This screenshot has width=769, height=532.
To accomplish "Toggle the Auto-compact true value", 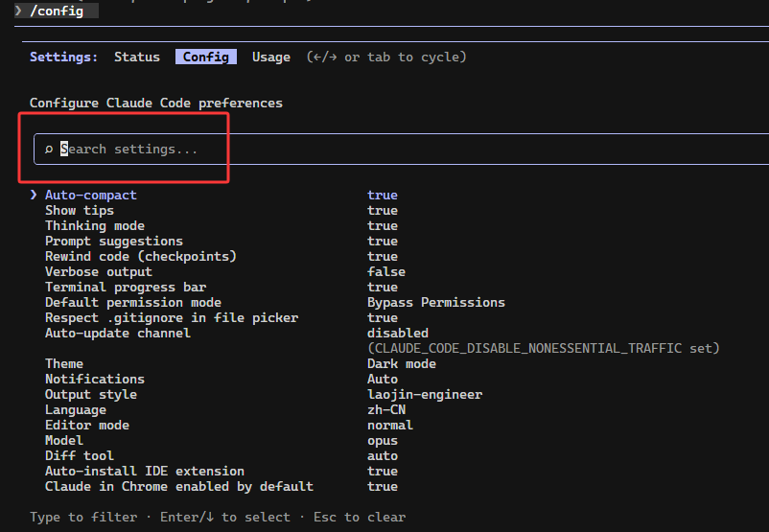I will click(x=382, y=196).
